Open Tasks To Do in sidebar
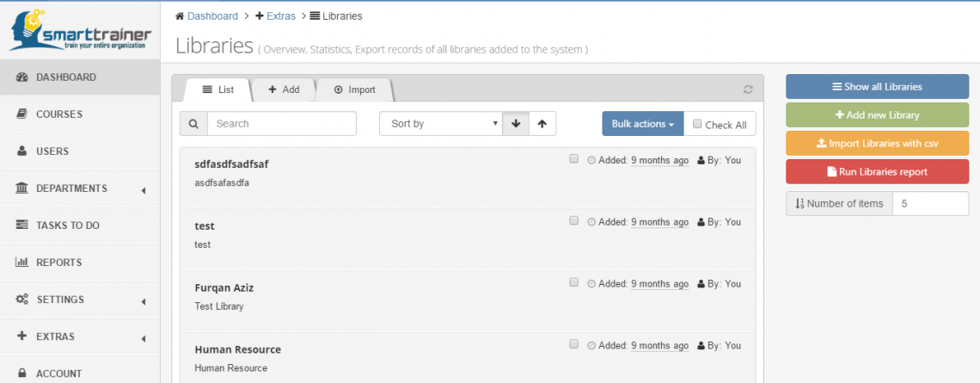This screenshot has height=383, width=980. [67, 225]
